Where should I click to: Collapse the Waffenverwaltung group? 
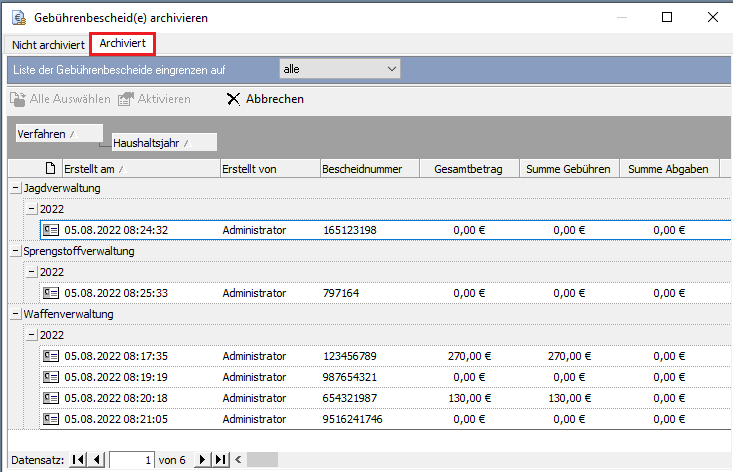tap(15, 314)
